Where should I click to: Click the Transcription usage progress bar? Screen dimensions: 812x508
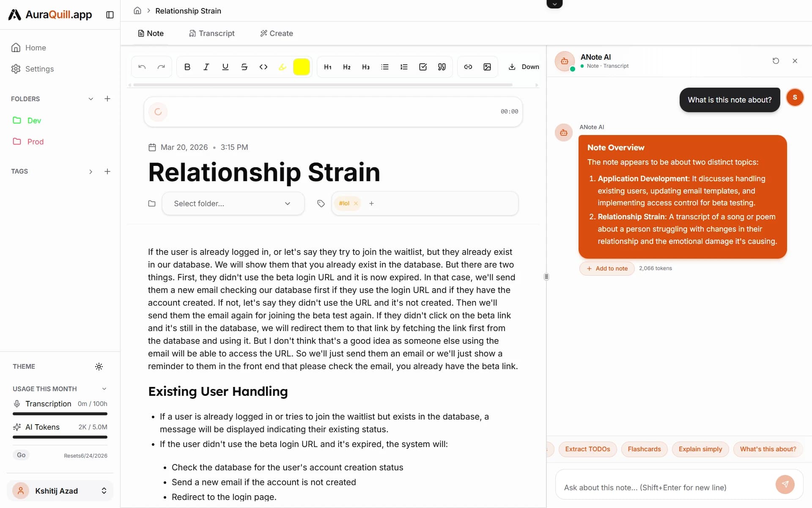coord(60,414)
